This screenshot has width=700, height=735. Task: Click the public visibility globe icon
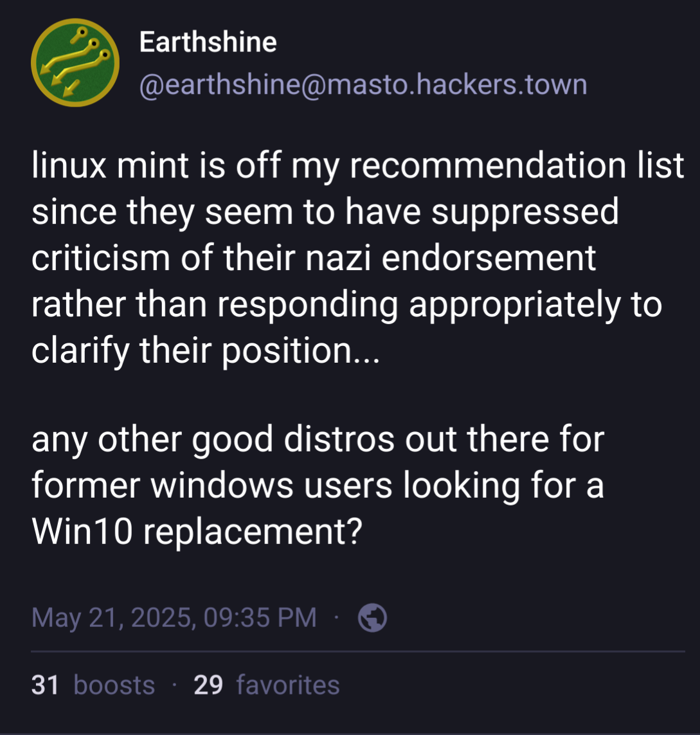tap(372, 618)
